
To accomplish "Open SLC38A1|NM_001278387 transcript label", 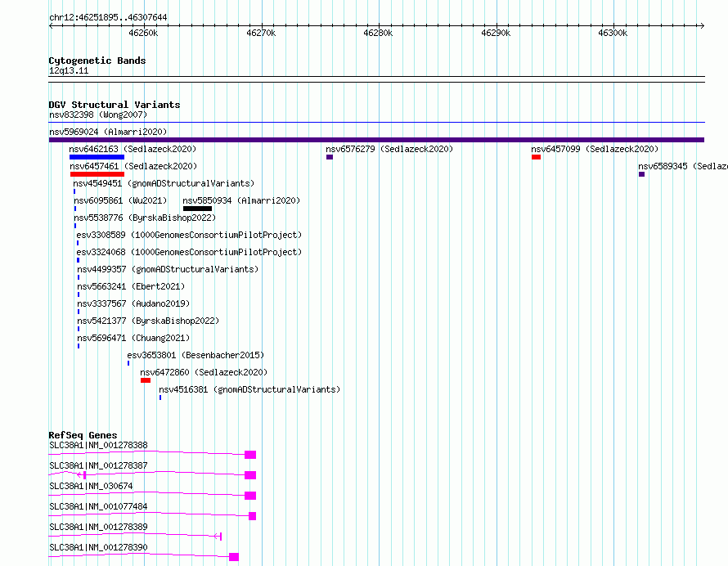I will [98, 465].
